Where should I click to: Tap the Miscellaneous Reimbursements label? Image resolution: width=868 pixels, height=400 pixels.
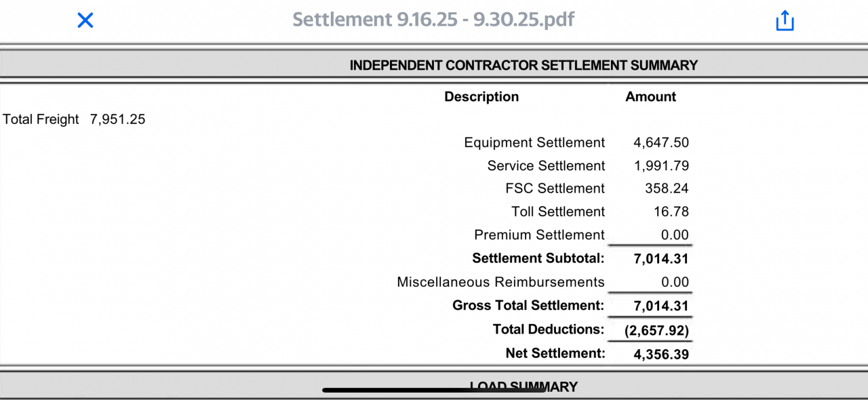coord(500,282)
